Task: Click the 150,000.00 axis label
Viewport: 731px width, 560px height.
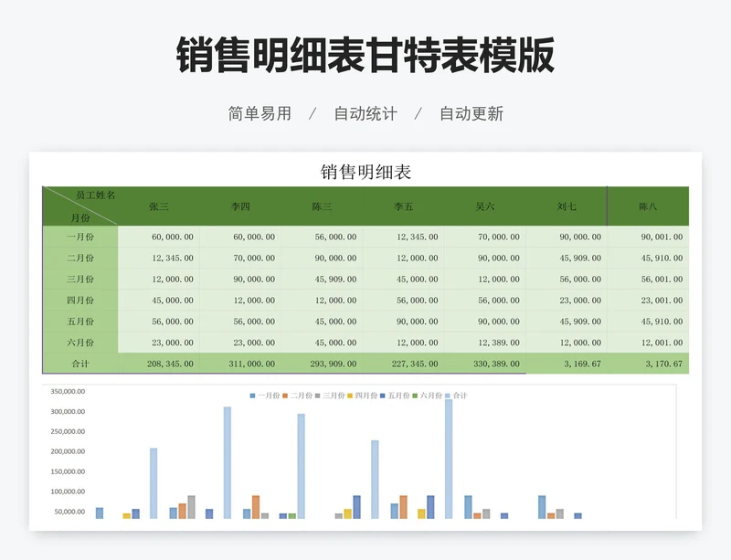Action: [x=68, y=471]
